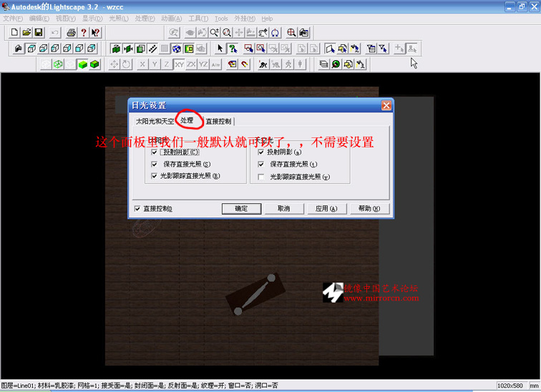Click the perspective view icon left of cubes
This screenshot has width=541, height=392.
click(x=19, y=48)
